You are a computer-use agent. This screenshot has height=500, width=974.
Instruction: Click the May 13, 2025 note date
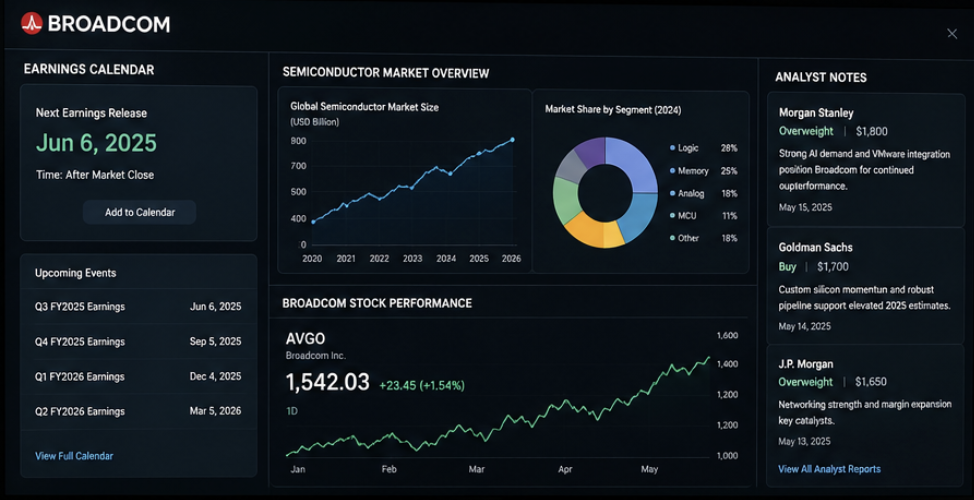click(x=804, y=442)
